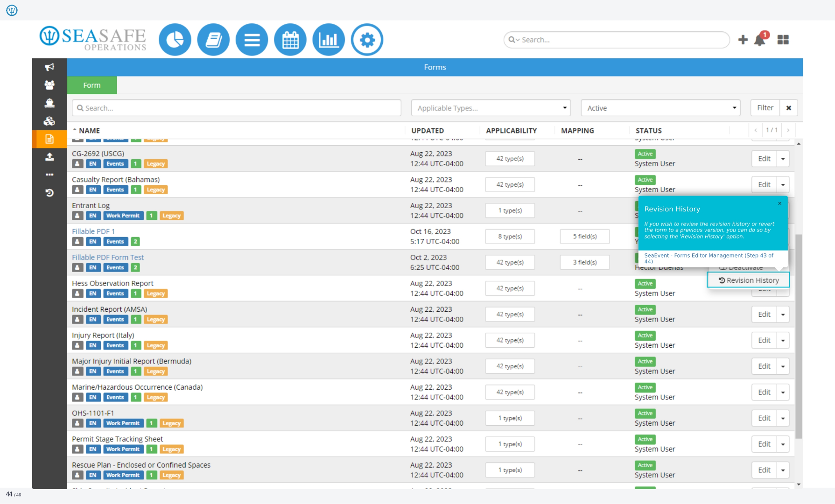
Task: Open the grid apps icon
Action: pos(783,40)
